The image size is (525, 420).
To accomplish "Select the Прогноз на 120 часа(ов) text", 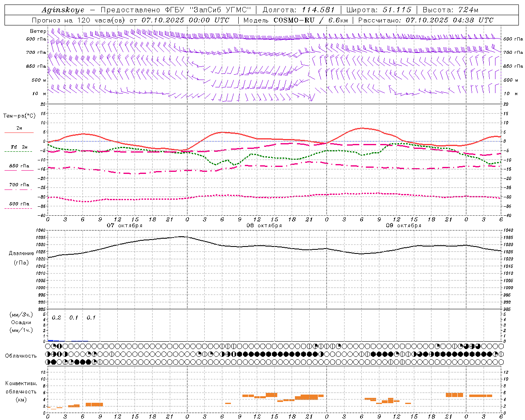I will pos(79,20).
